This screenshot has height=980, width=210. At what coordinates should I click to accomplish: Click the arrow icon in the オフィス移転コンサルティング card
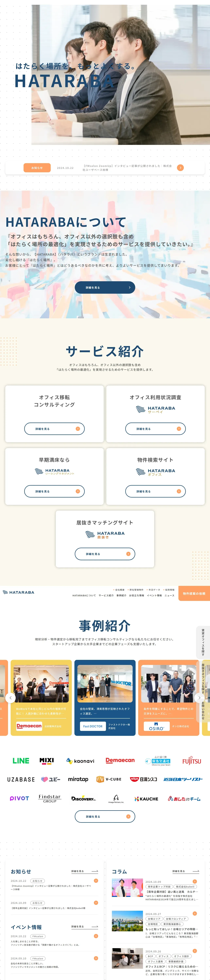pos(78,429)
